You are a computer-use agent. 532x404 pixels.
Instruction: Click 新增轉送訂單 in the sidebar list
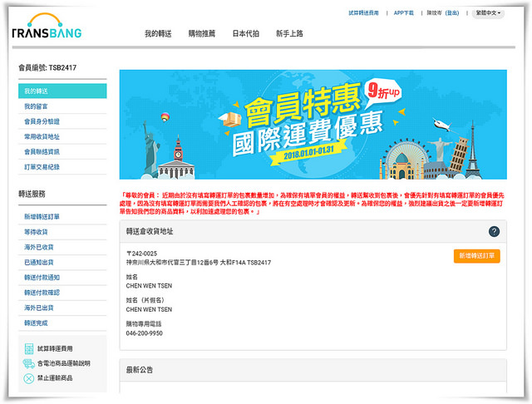click(x=62, y=216)
